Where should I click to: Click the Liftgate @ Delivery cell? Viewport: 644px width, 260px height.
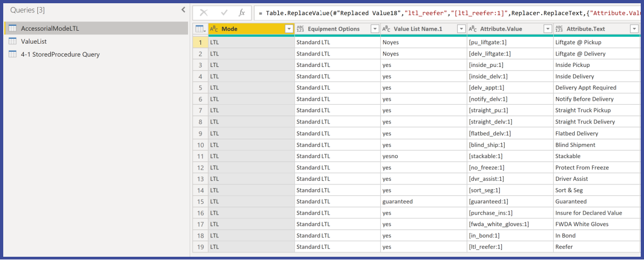(x=596, y=54)
